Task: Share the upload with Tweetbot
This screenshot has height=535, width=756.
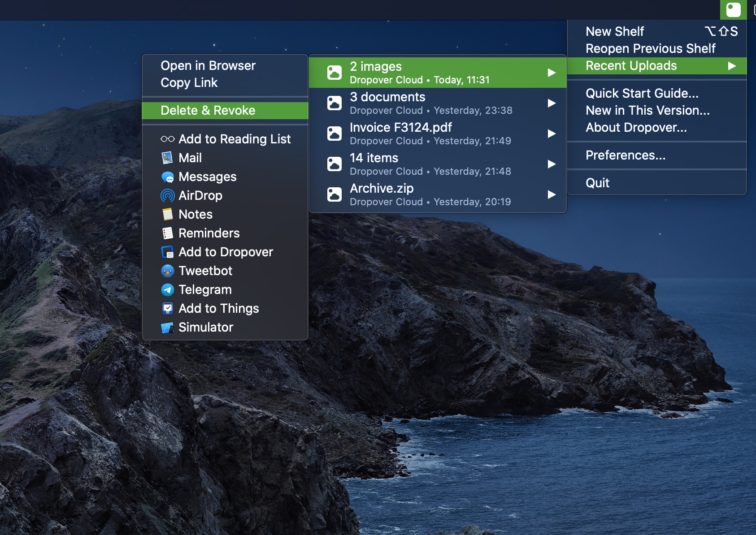Action: click(225, 271)
